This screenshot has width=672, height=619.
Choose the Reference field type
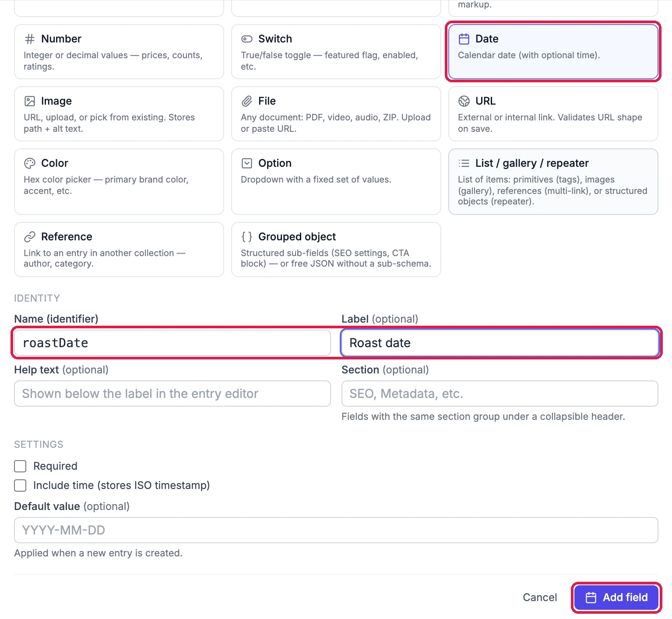coord(119,250)
